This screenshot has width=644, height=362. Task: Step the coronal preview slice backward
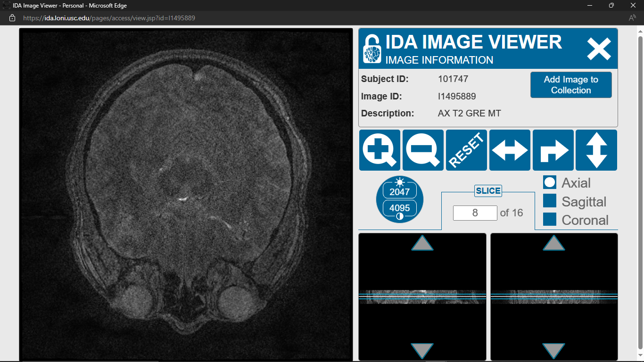click(x=553, y=350)
